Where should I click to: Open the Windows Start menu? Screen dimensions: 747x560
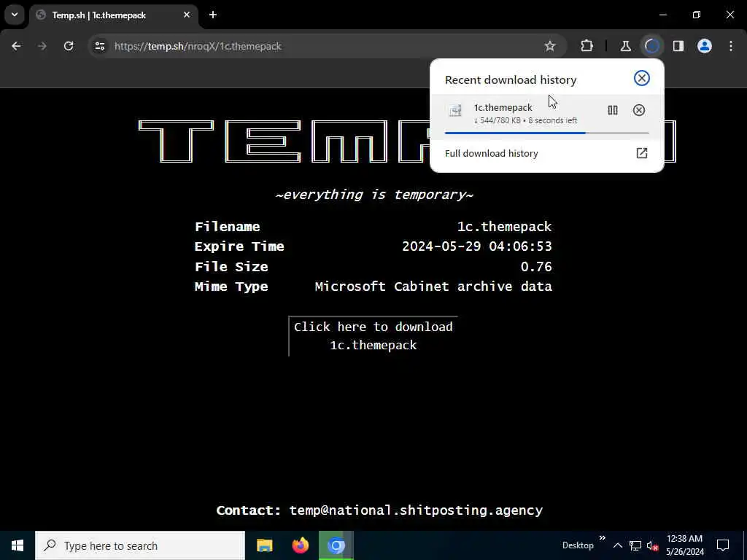pos(18,545)
